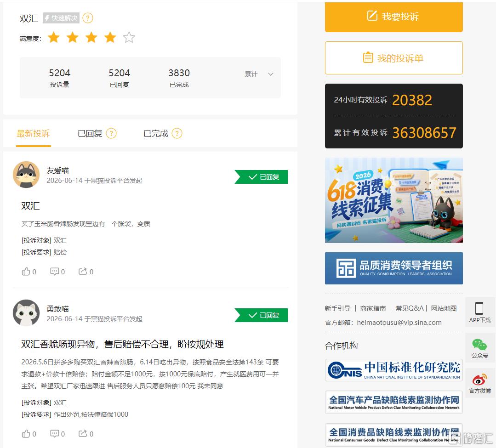This screenshot has width=496, height=448.
Task: Switch to the 最新投诉 tab
Action: click(33, 133)
